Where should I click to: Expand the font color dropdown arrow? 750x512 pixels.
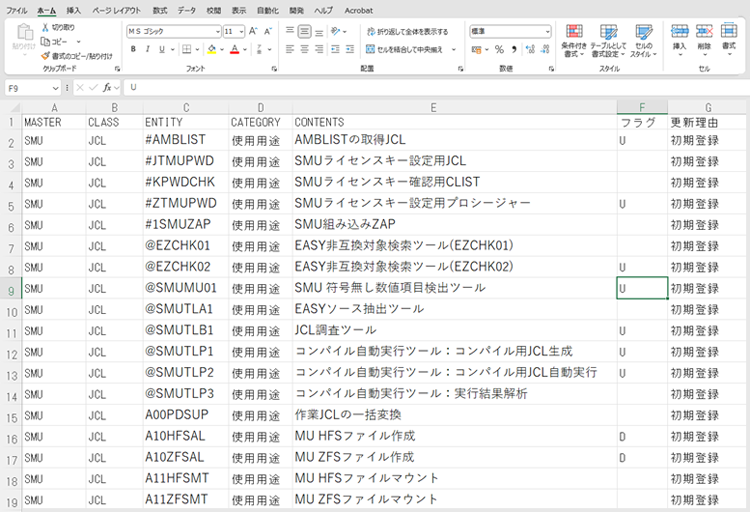pyautogui.click(x=245, y=49)
